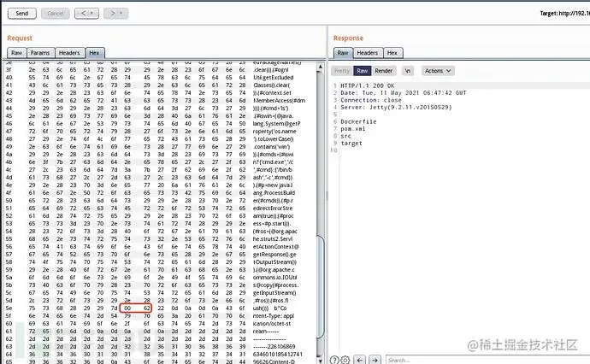Click the hex view scrollbar up arrow
This screenshot has height=364, width=590.
pyautogui.click(x=320, y=67)
